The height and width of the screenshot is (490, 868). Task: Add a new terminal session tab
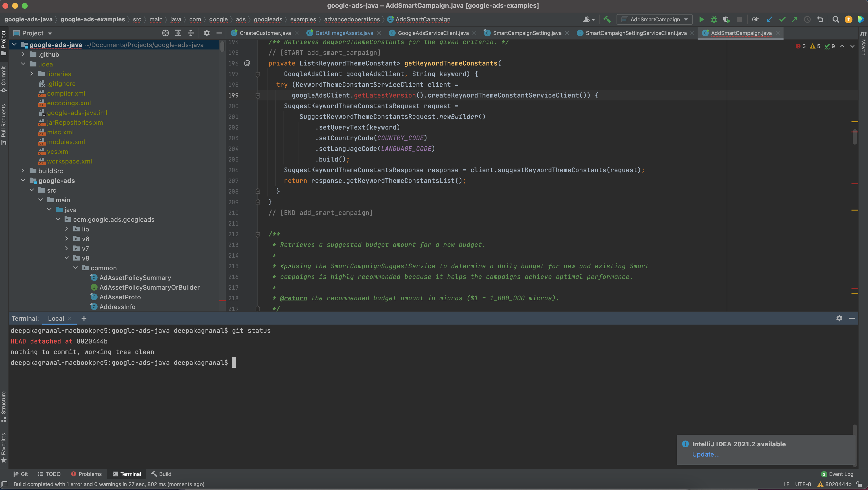pyautogui.click(x=84, y=318)
